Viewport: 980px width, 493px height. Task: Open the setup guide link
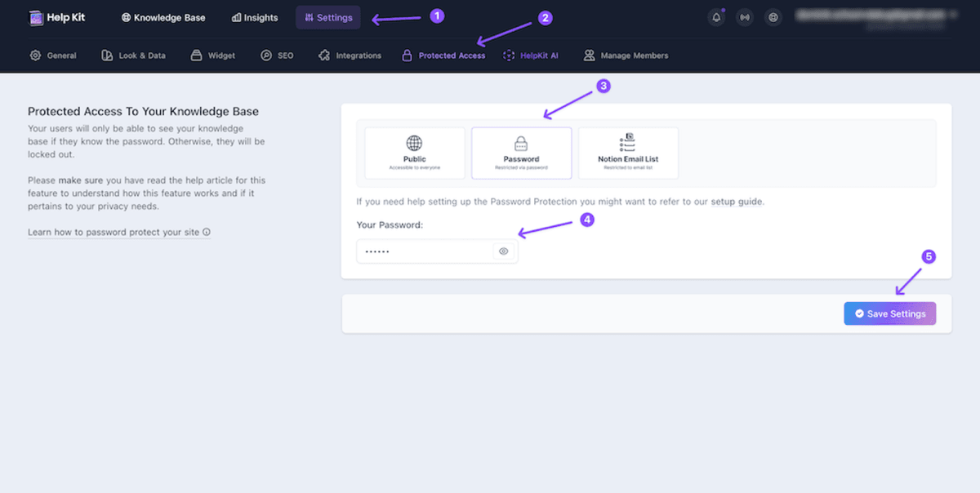click(x=737, y=201)
